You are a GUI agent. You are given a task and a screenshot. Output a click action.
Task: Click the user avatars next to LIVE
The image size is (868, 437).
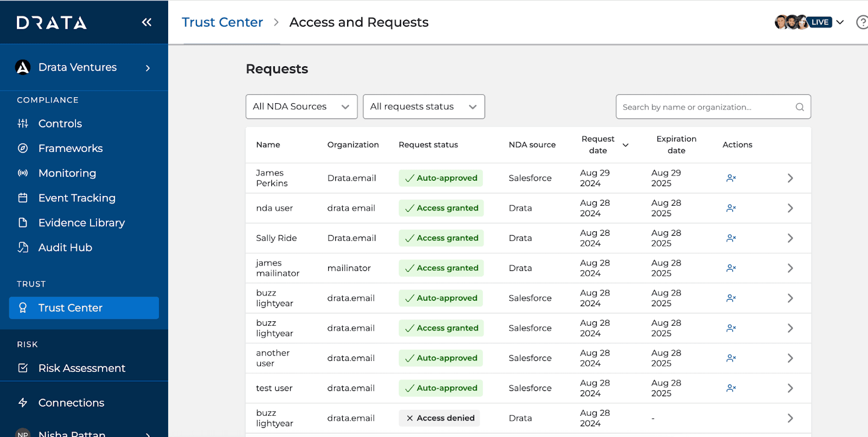click(790, 22)
